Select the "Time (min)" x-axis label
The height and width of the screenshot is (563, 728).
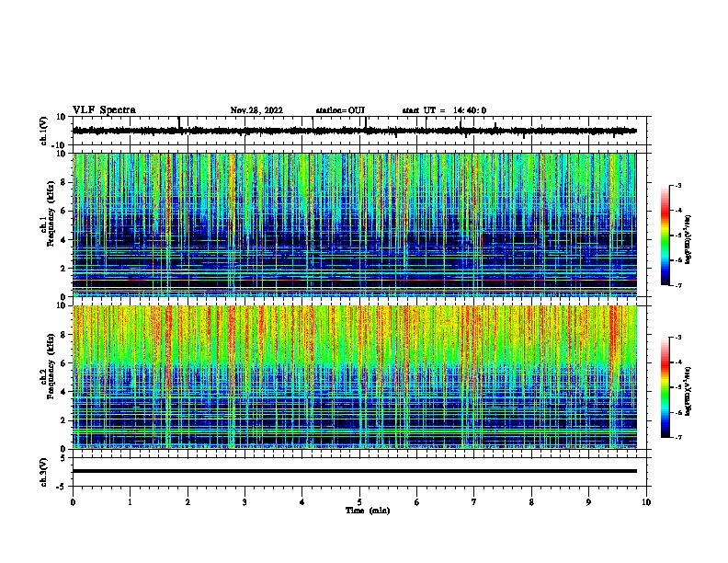(368, 511)
